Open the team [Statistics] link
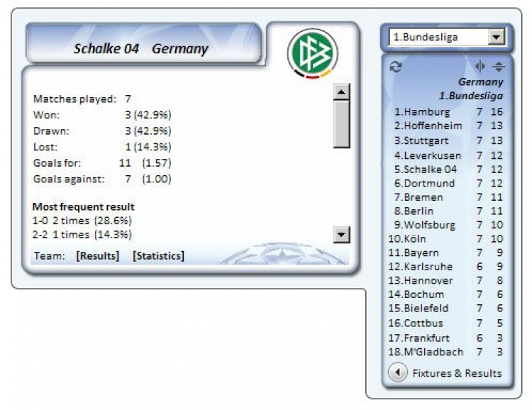This screenshot has width=532, height=410. (158, 255)
